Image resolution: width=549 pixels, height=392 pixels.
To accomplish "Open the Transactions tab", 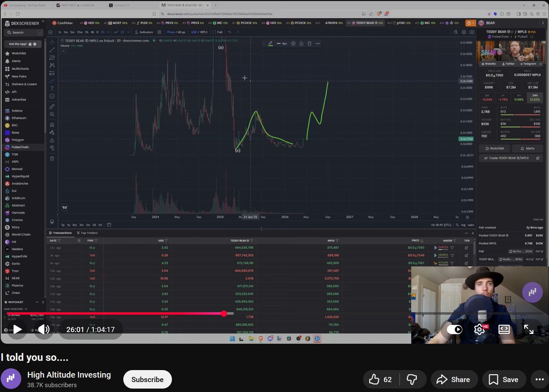I will (60, 233).
